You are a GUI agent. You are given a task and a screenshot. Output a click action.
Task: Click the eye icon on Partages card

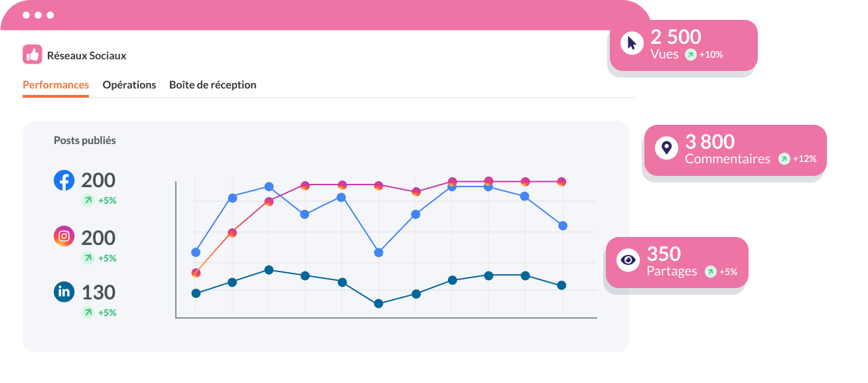(628, 260)
